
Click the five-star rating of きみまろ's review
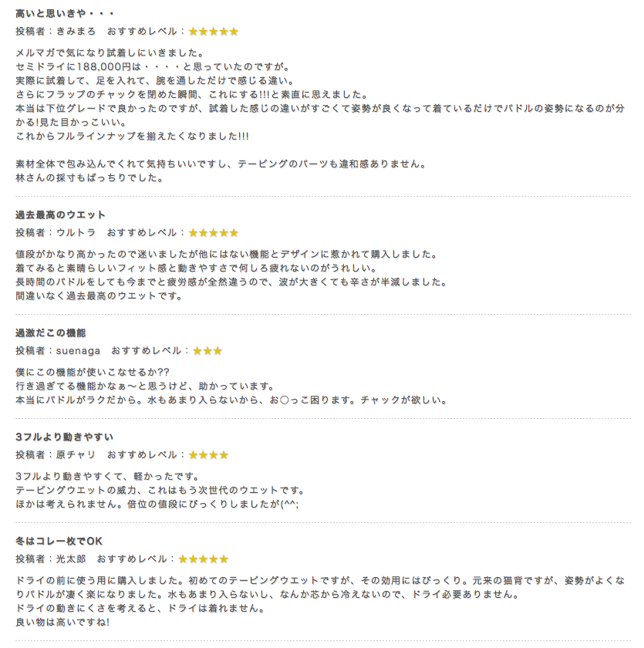214,32
